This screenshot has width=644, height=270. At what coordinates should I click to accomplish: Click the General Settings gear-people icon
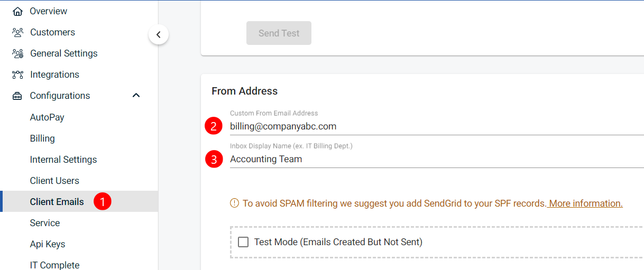pos(17,53)
